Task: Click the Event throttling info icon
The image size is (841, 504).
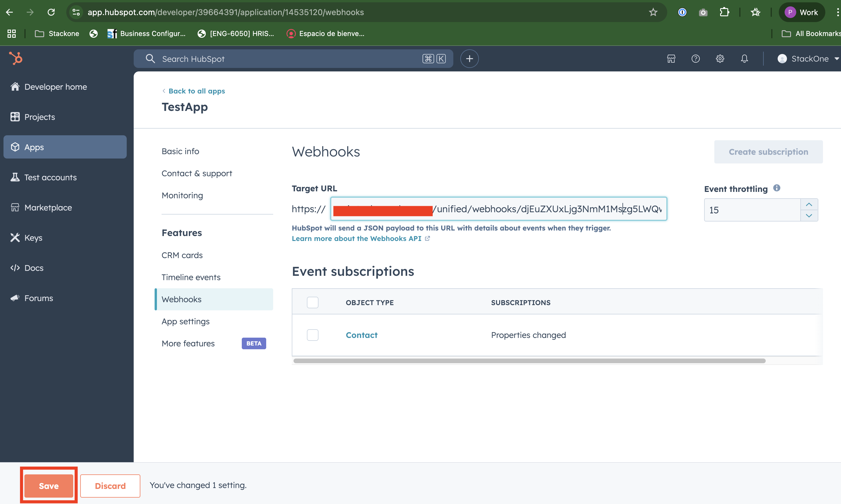Action: (x=777, y=188)
